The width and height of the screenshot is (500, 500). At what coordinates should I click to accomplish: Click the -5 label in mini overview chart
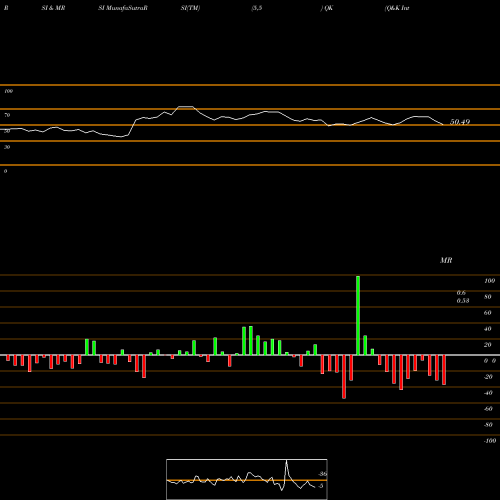[321, 486]
